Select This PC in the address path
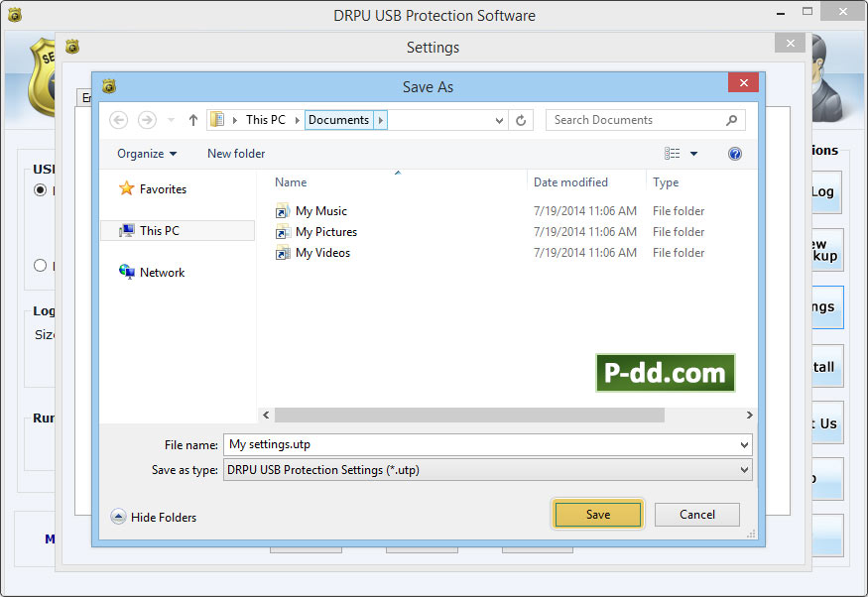868x597 pixels. pyautogui.click(x=266, y=120)
